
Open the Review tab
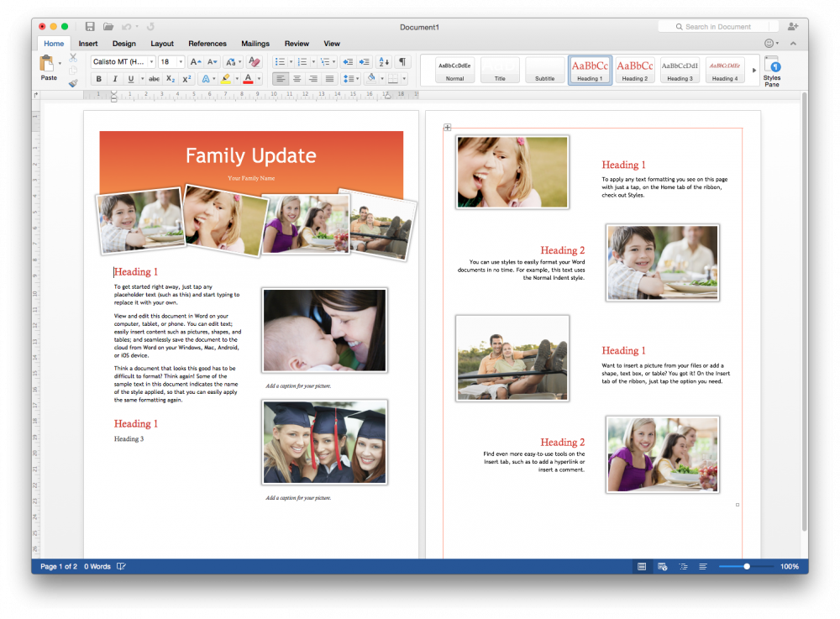click(297, 44)
